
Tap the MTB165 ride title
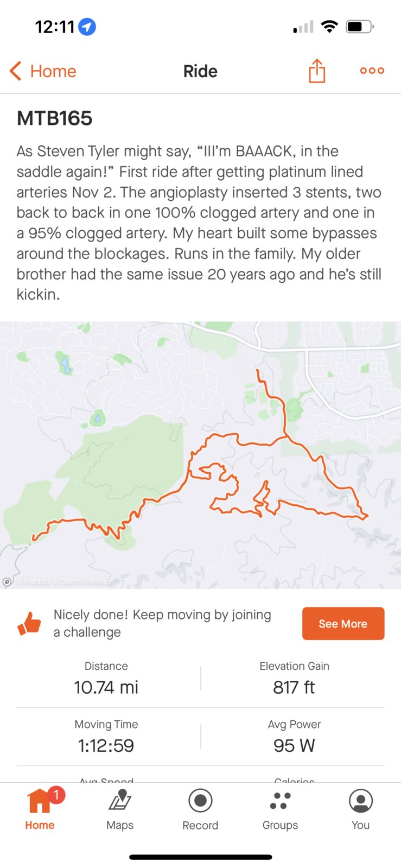[55, 118]
